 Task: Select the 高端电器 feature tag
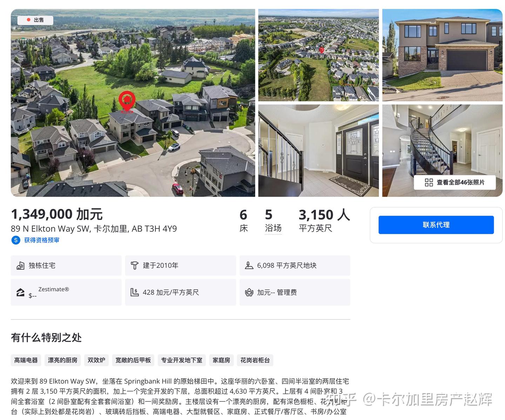click(26, 360)
